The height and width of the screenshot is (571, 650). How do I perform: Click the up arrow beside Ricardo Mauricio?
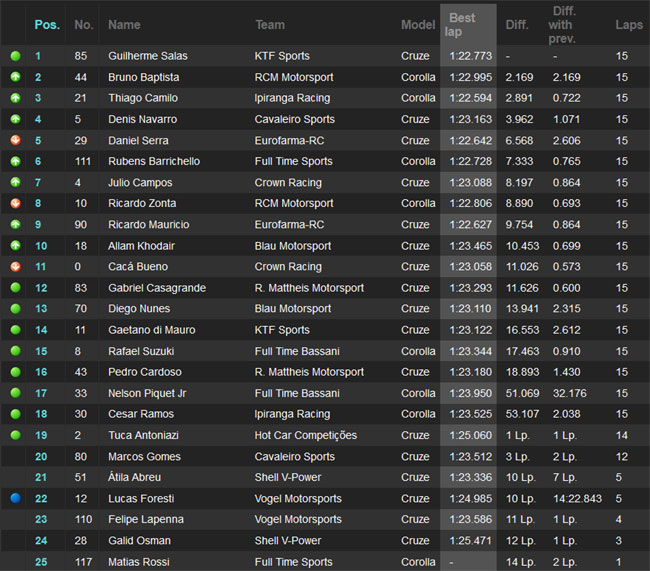pos(15,224)
